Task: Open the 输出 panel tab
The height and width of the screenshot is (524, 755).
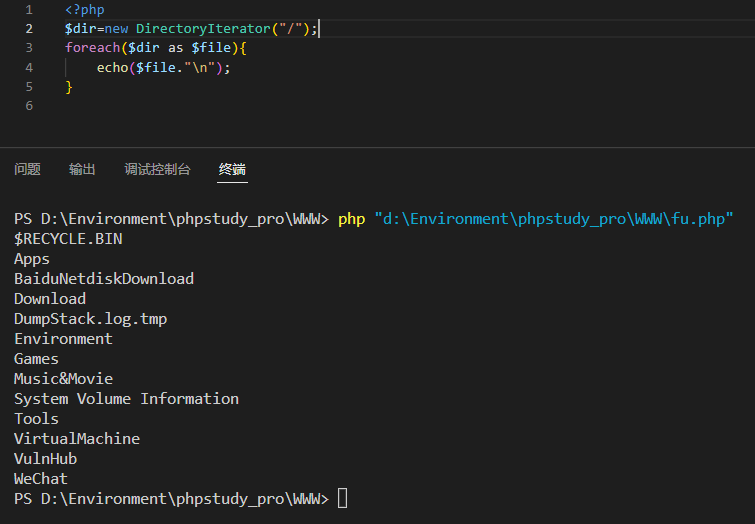Action: 82,169
